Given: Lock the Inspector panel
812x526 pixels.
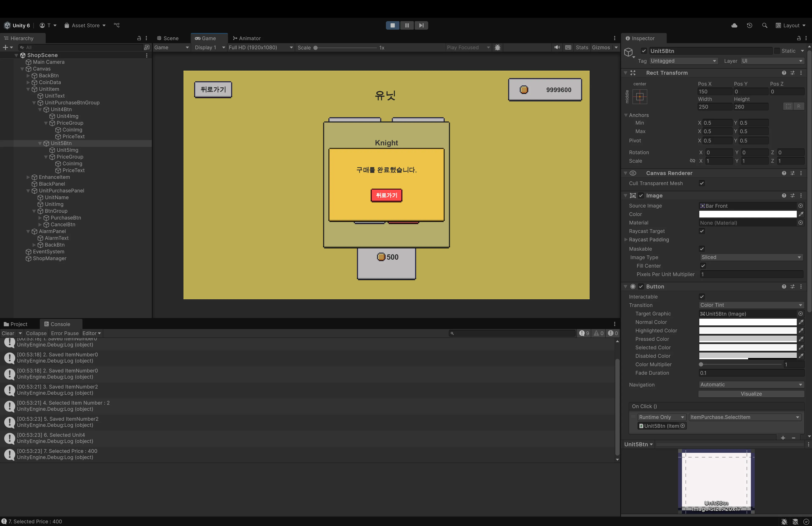Looking at the screenshot, I should (x=798, y=38).
